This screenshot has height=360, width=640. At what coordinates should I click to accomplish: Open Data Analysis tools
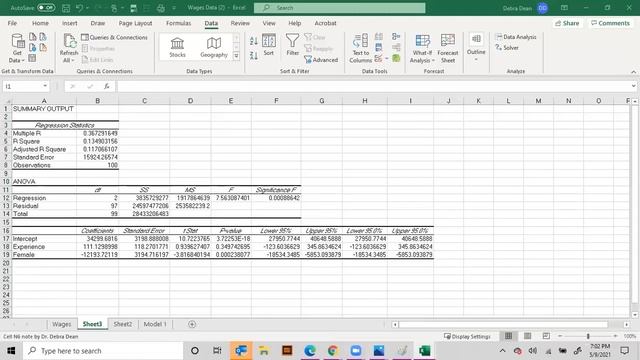click(516, 37)
